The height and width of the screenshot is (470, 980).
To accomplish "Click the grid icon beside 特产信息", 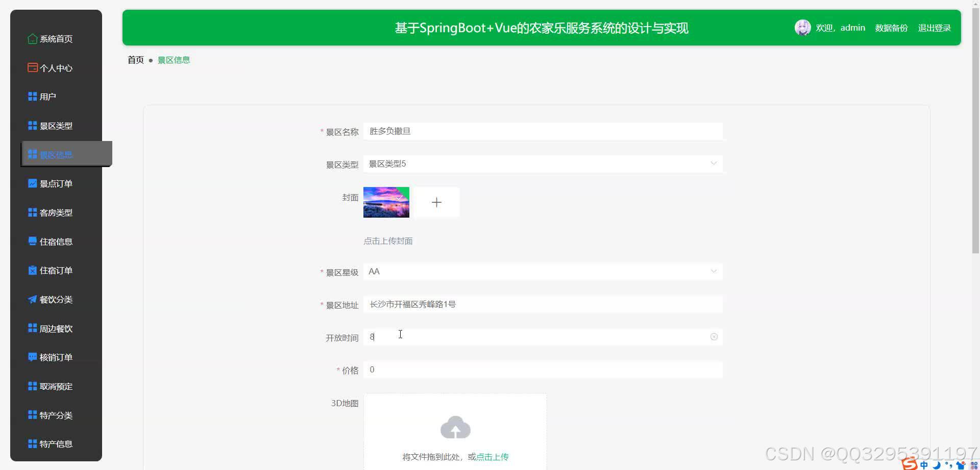I will click(32, 444).
